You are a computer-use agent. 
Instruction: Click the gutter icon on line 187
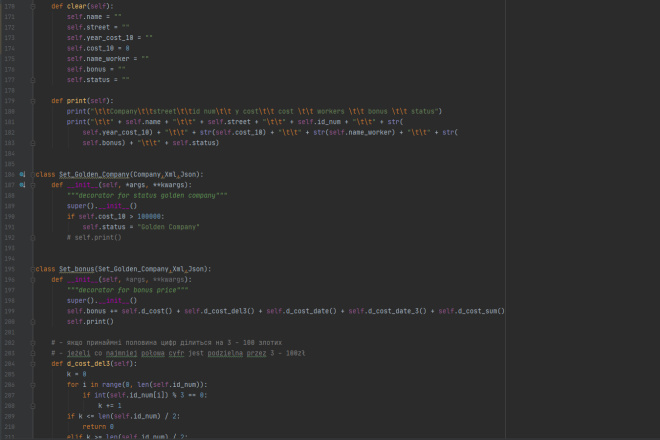coord(22,185)
